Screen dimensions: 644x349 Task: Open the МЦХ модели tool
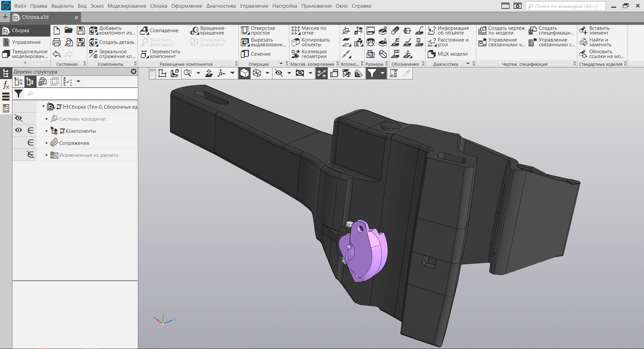(447, 54)
